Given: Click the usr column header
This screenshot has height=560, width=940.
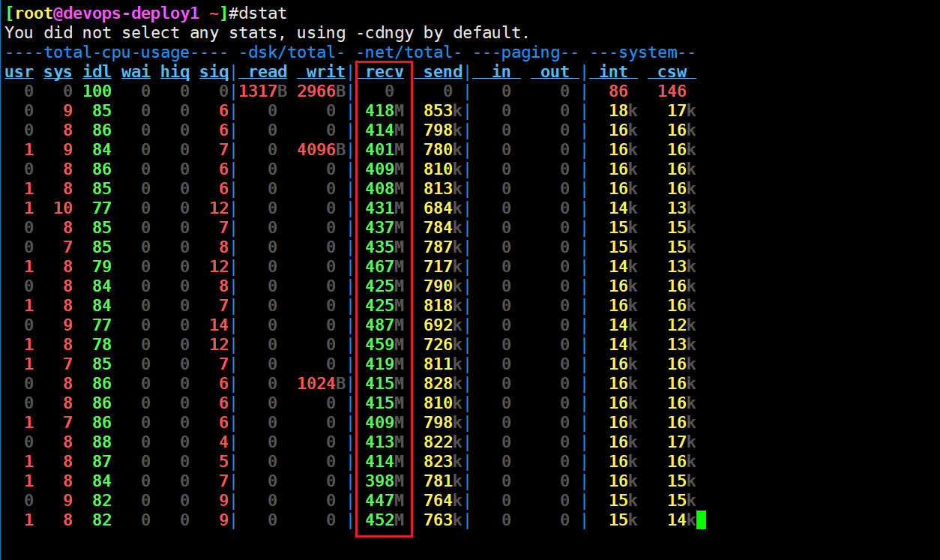Looking at the screenshot, I should [19, 72].
